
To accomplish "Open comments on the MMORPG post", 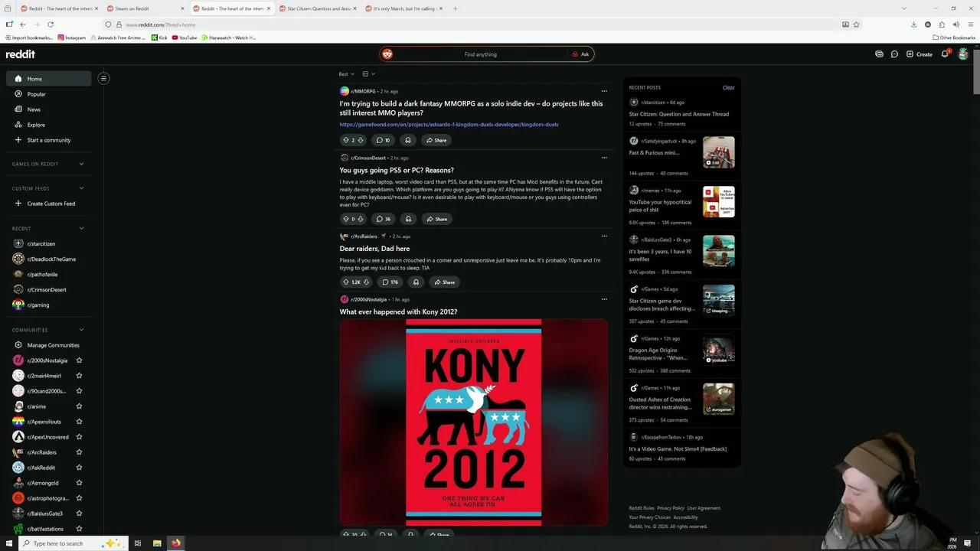I will tap(383, 140).
